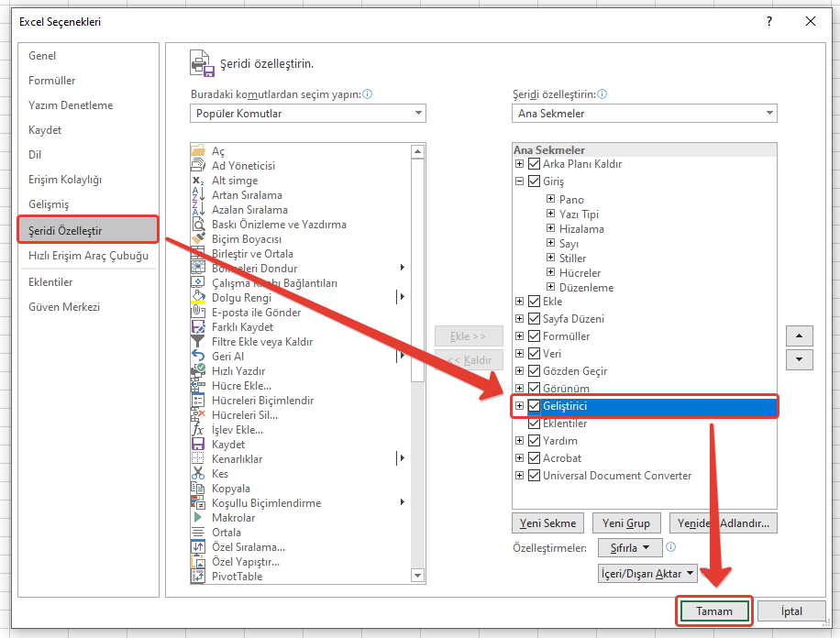Select the Aç folder icon

pos(198,151)
